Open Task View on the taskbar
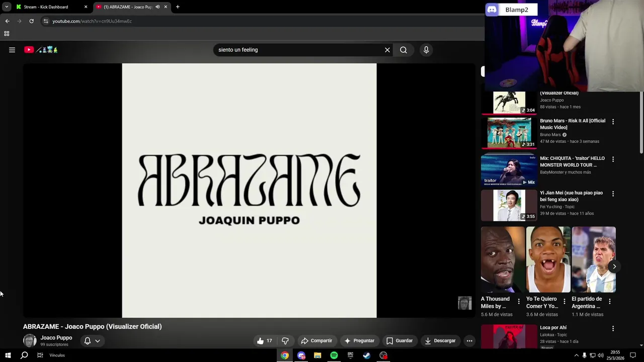The image size is (644, 362). coord(40,355)
